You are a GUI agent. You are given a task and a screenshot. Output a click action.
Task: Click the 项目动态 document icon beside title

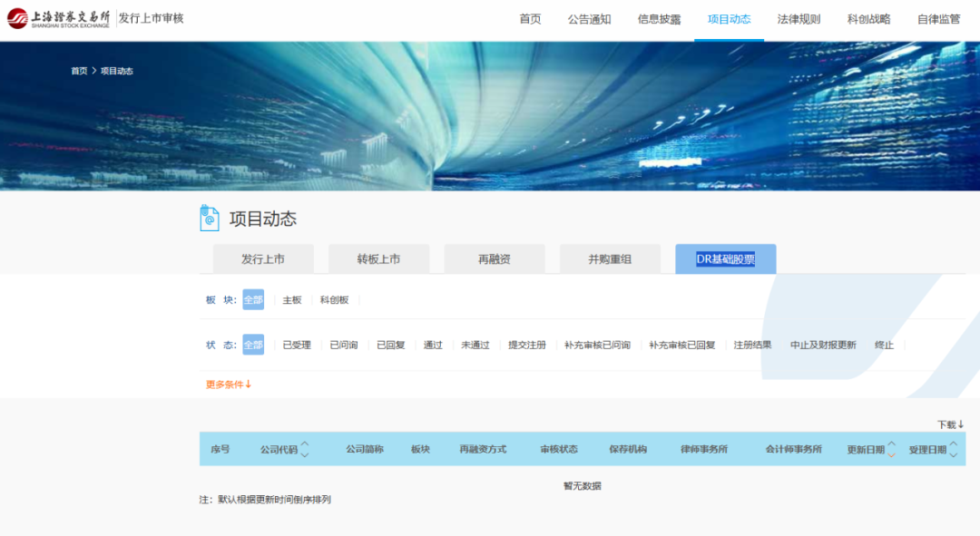[210, 218]
